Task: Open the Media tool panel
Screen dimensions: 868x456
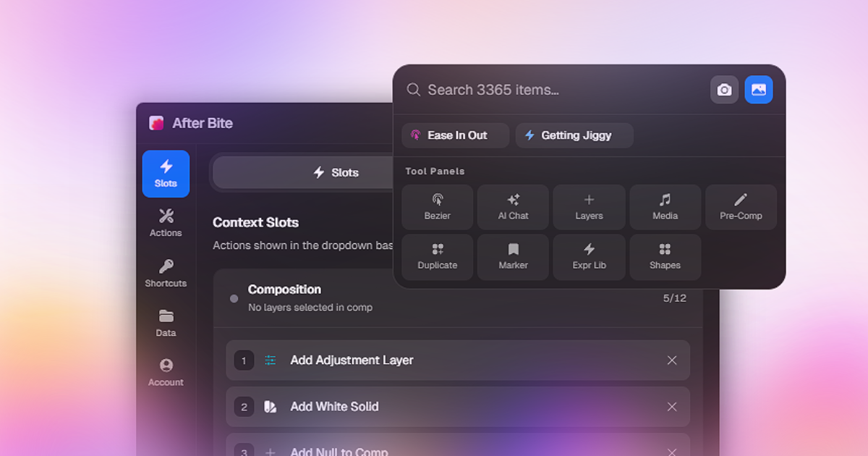Action: pyautogui.click(x=665, y=207)
